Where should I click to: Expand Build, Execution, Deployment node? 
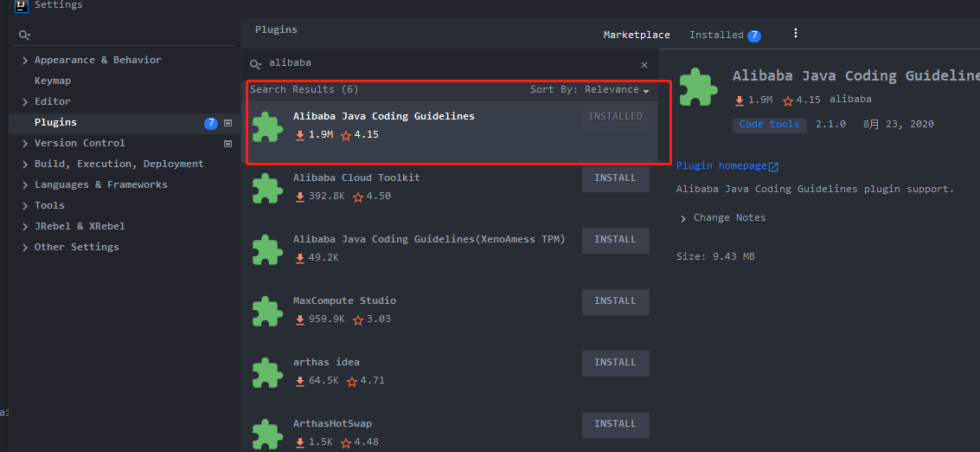pyautogui.click(x=25, y=164)
